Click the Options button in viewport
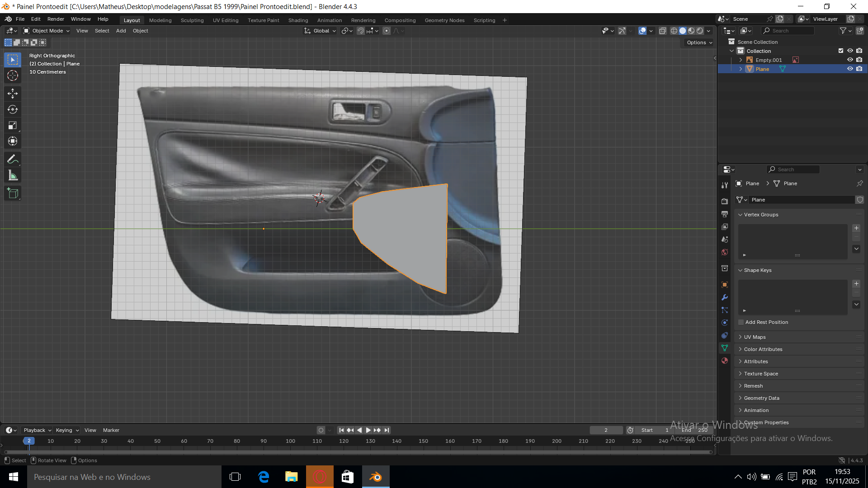Screen dimensions: 868x488 point(699,42)
